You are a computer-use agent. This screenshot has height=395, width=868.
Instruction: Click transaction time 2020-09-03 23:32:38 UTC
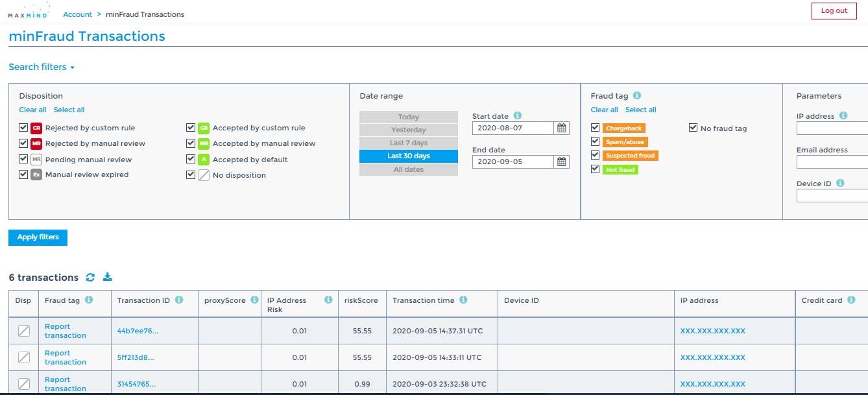(x=439, y=384)
